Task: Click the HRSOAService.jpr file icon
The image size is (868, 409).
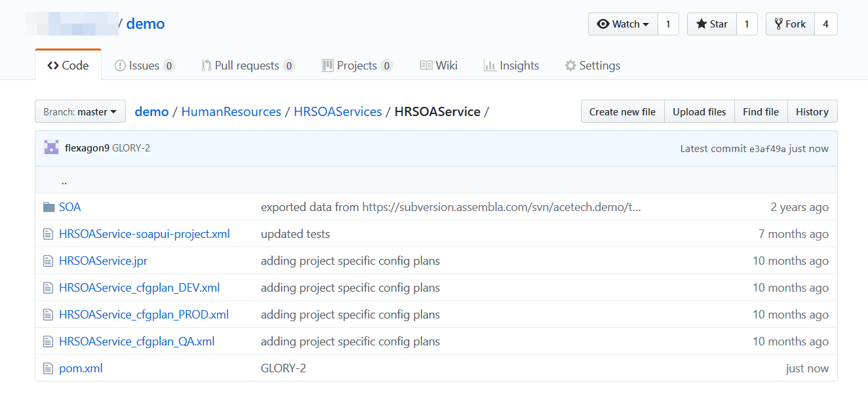Action: click(x=47, y=261)
